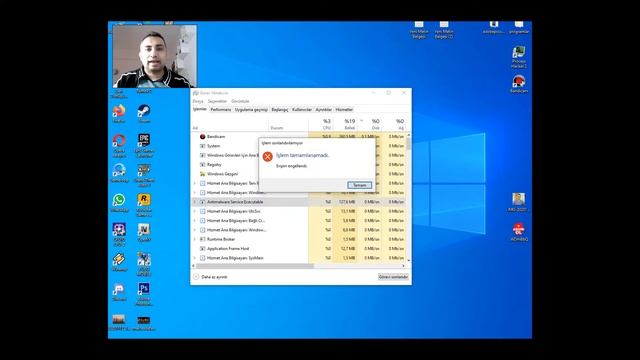This screenshot has width=640, height=360.
Task: Click the red error icon in the dialog
Action: (x=267, y=157)
